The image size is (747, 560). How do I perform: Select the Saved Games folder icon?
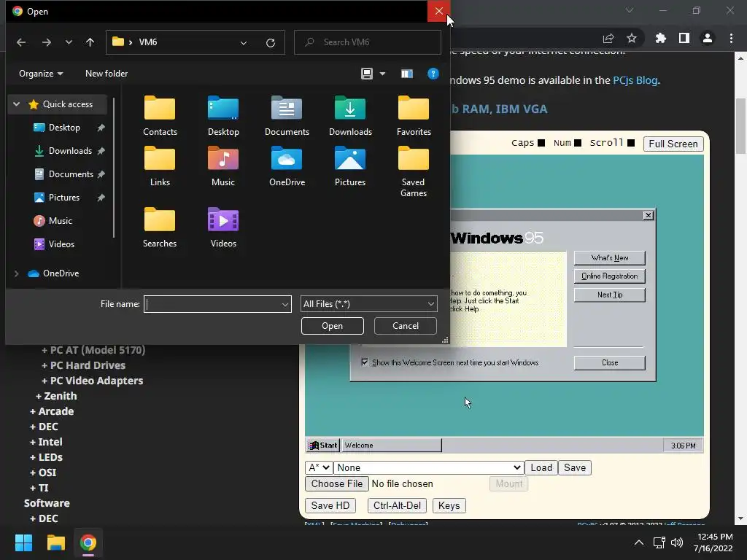pyautogui.click(x=414, y=172)
